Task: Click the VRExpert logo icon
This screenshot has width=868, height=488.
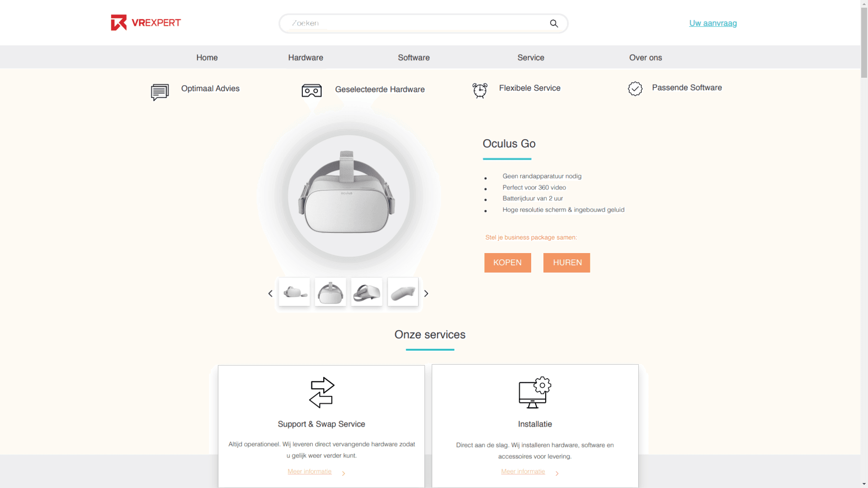Action: [x=118, y=23]
